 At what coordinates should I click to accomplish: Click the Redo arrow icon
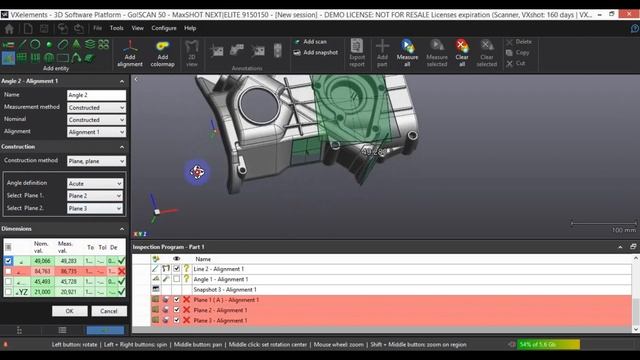tap(79, 29)
